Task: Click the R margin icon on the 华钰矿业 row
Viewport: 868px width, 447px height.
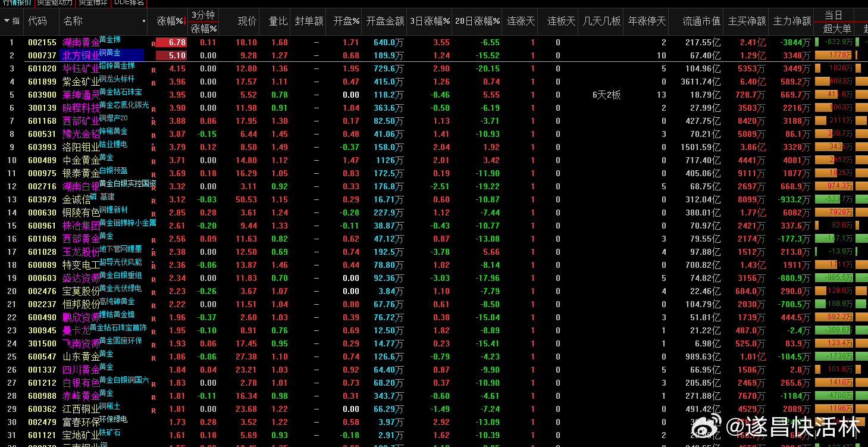Action: click(x=153, y=70)
